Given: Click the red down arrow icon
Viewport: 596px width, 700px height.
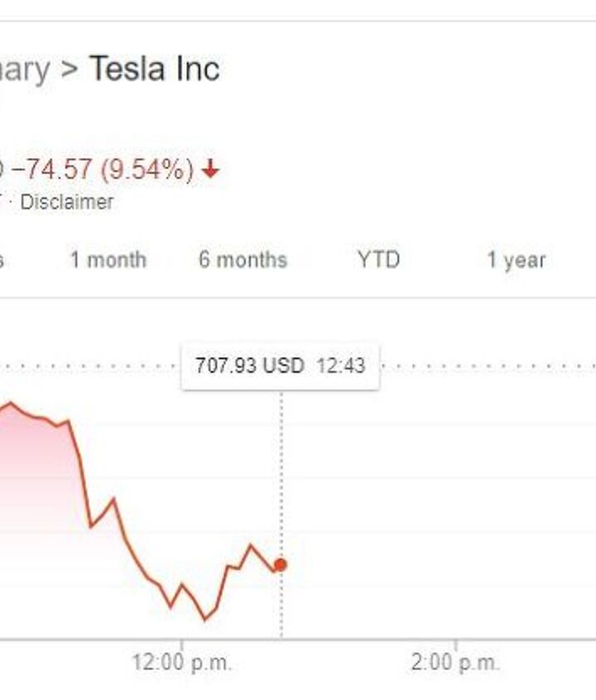Looking at the screenshot, I should [x=211, y=170].
